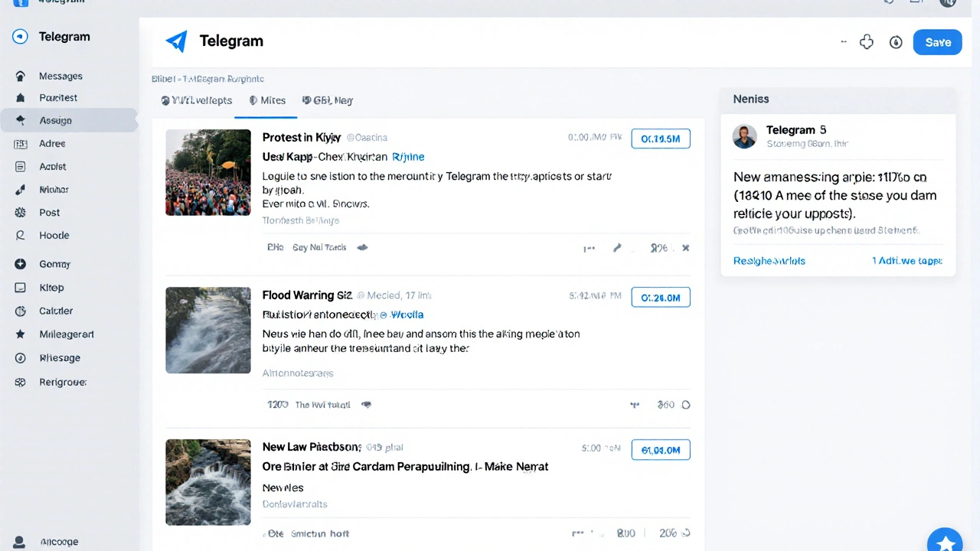The width and height of the screenshot is (980, 551).
Task: Click the Calcter clock item in the sidebar
Action: (x=55, y=311)
